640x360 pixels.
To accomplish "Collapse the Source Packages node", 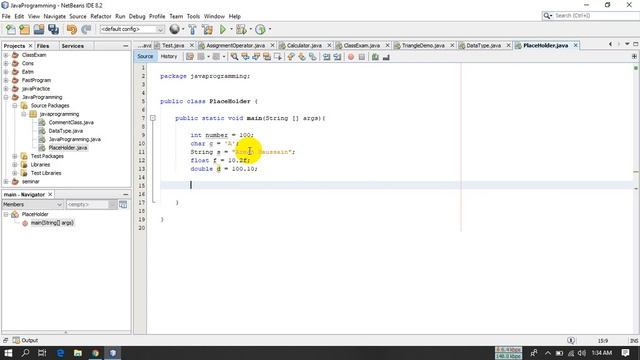I will 15,105.
